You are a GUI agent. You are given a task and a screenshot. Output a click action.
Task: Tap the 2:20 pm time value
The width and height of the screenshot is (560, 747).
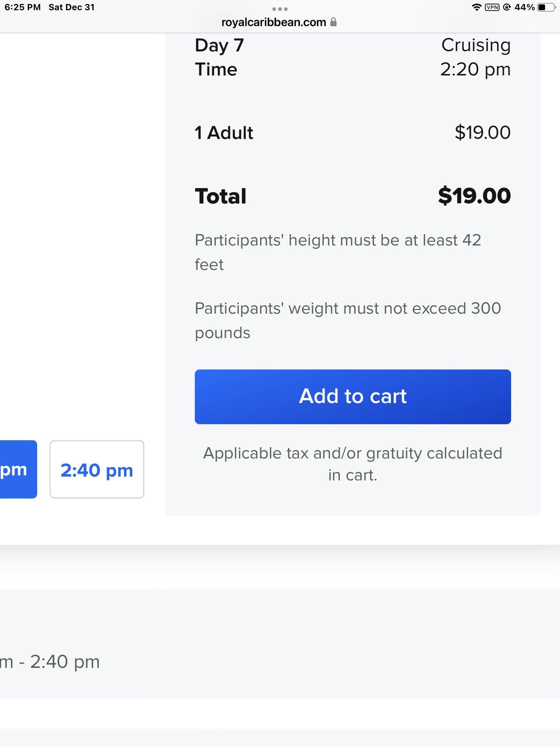coord(475,69)
